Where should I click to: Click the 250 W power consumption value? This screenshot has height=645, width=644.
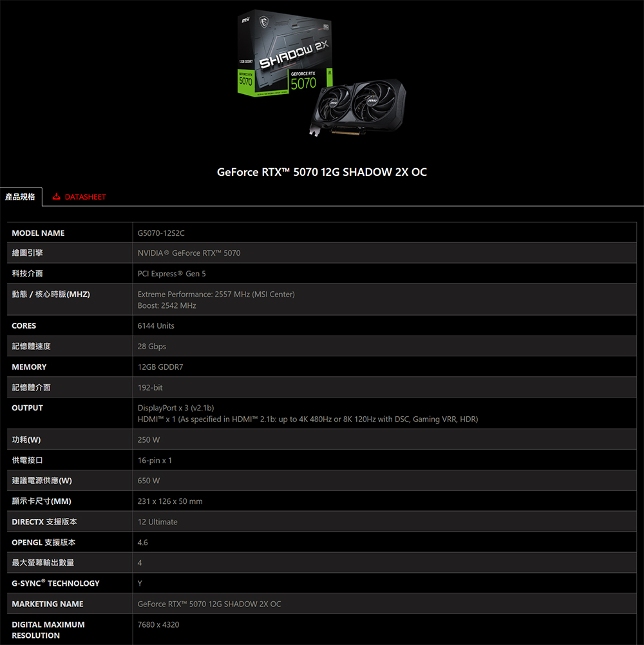(x=149, y=439)
